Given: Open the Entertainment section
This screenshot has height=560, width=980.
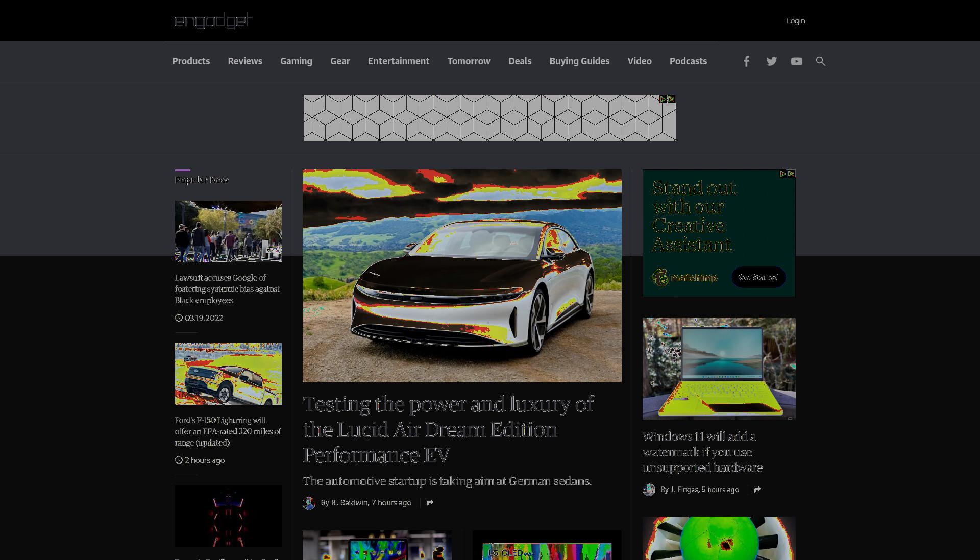Looking at the screenshot, I should (399, 61).
